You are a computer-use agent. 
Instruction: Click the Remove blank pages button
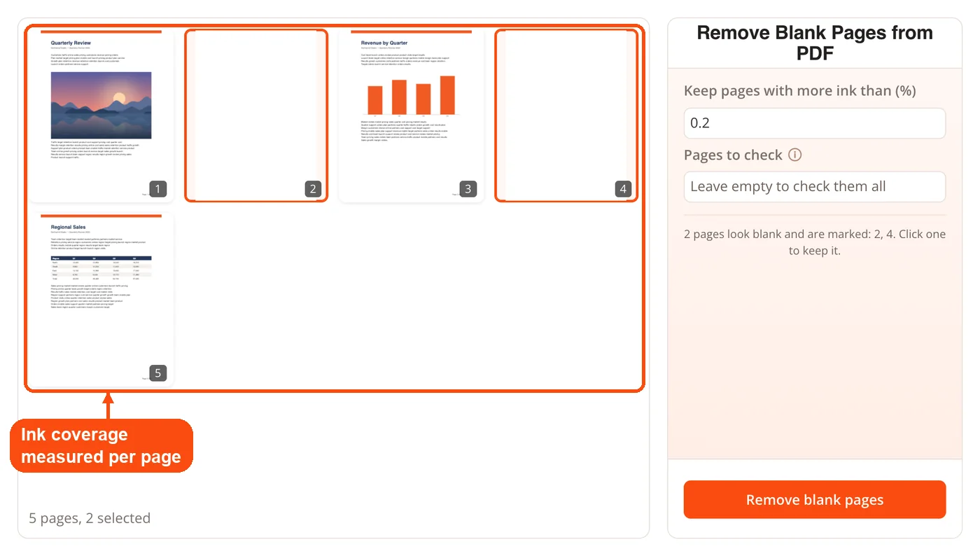coord(815,499)
